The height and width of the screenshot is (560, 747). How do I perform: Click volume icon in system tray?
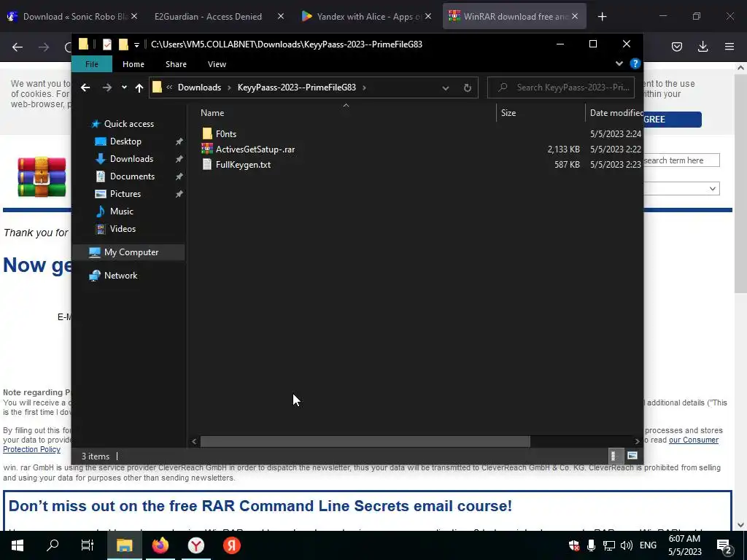pyautogui.click(x=627, y=545)
